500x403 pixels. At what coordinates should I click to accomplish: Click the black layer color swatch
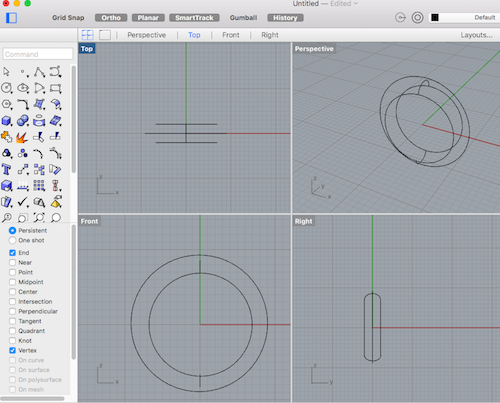click(x=435, y=18)
